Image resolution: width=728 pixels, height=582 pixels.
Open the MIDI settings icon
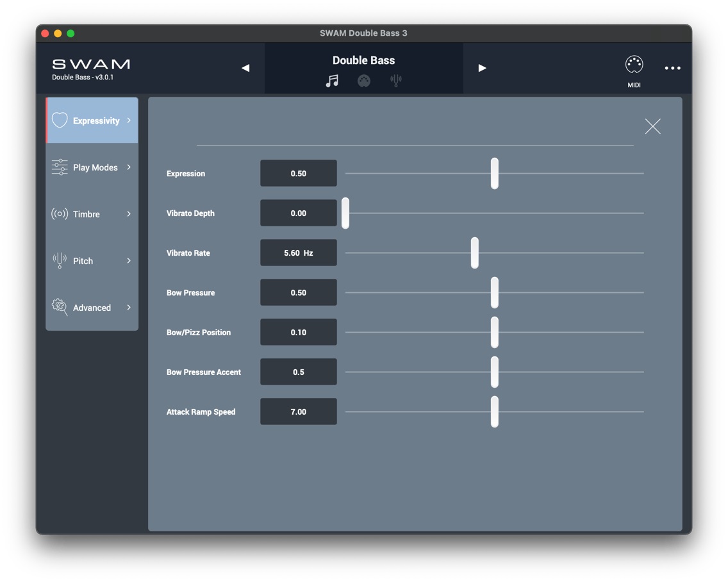coord(634,65)
